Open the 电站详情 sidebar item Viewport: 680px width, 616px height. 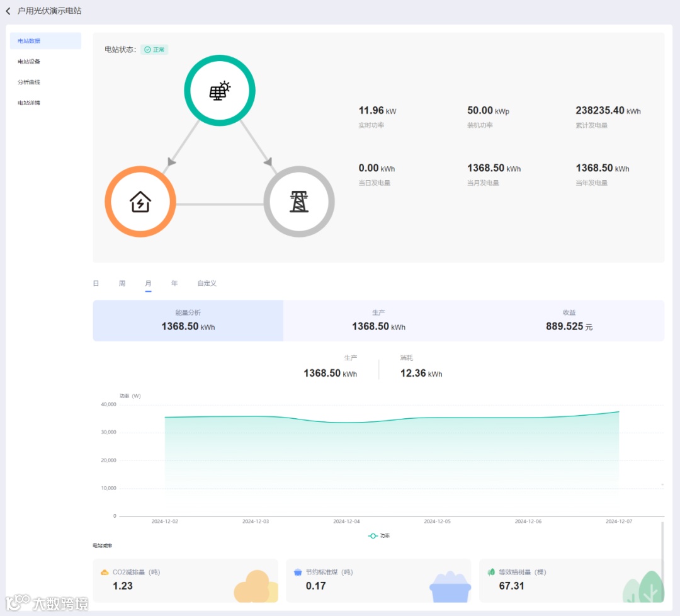pos(45,103)
